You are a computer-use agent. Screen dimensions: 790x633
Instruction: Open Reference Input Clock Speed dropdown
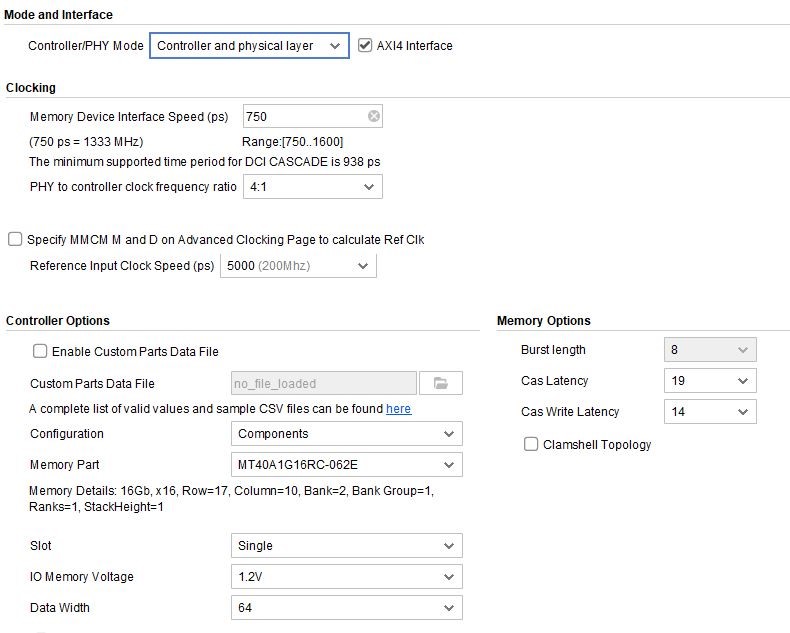coord(298,266)
